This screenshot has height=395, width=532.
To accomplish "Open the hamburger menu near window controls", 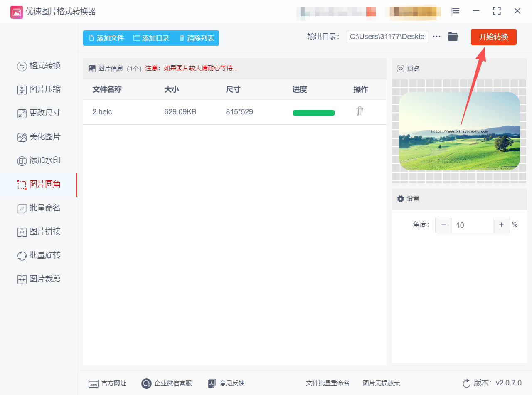I will pyautogui.click(x=455, y=11).
